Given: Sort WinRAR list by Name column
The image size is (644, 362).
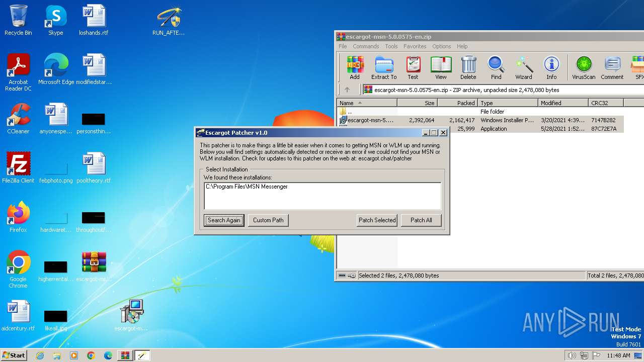Looking at the screenshot, I should point(367,103).
